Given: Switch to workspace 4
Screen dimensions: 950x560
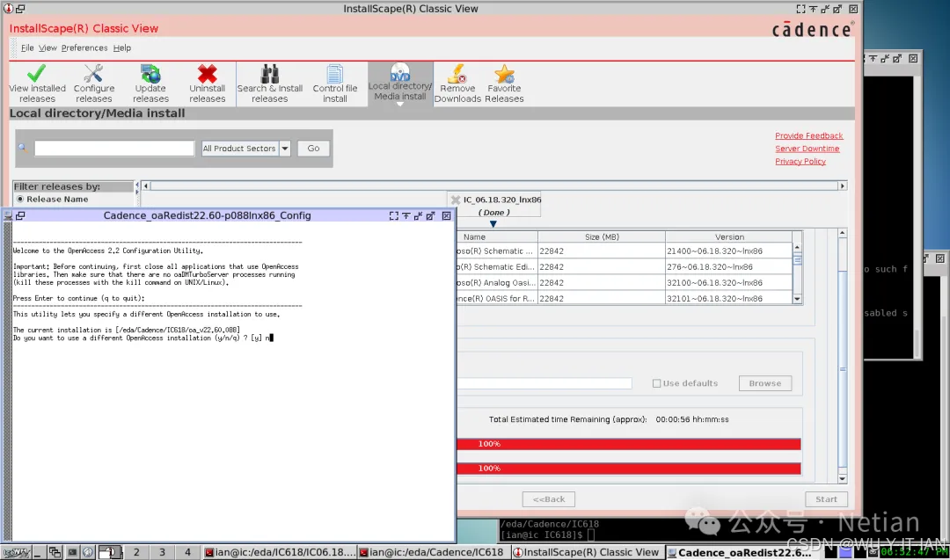Looking at the screenshot, I should (x=187, y=552).
